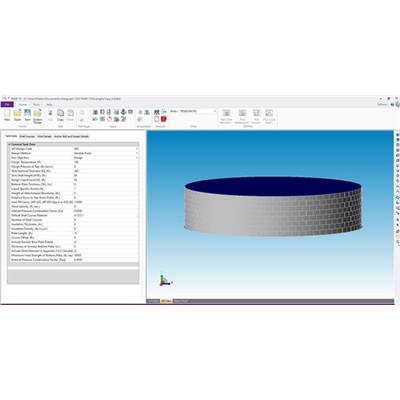
Task: Open the Design Method dropdown
Action: pyautogui.click(x=106, y=153)
